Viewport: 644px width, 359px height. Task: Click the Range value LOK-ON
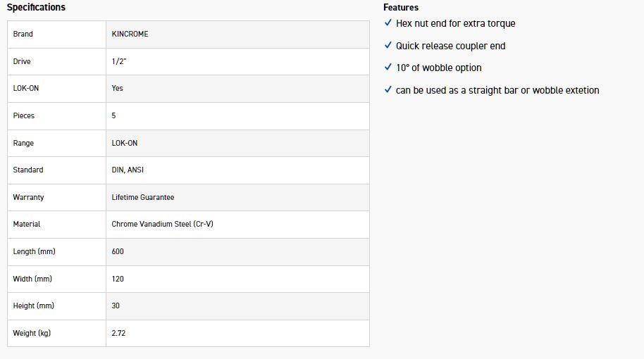(125, 143)
